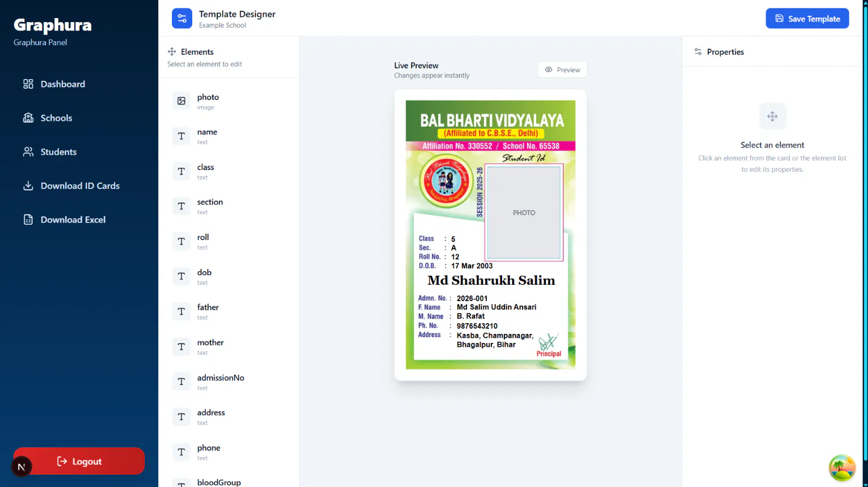Select the section text element
868x487 pixels.
228,206
